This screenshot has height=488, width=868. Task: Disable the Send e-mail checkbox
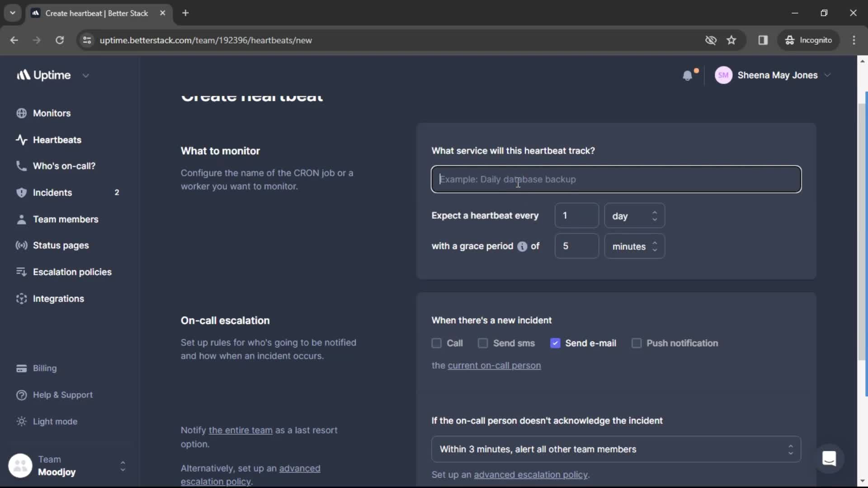pos(554,343)
